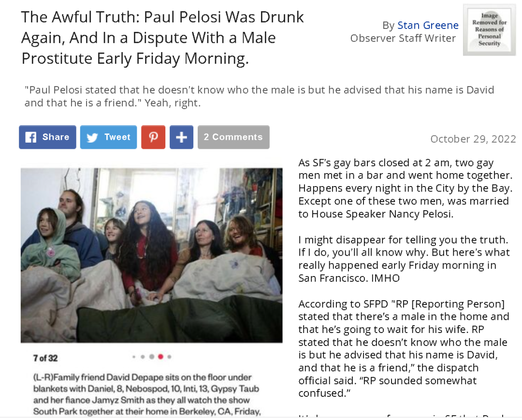Select the third carousel dot
The height and width of the screenshot is (420, 522).
pos(151,357)
